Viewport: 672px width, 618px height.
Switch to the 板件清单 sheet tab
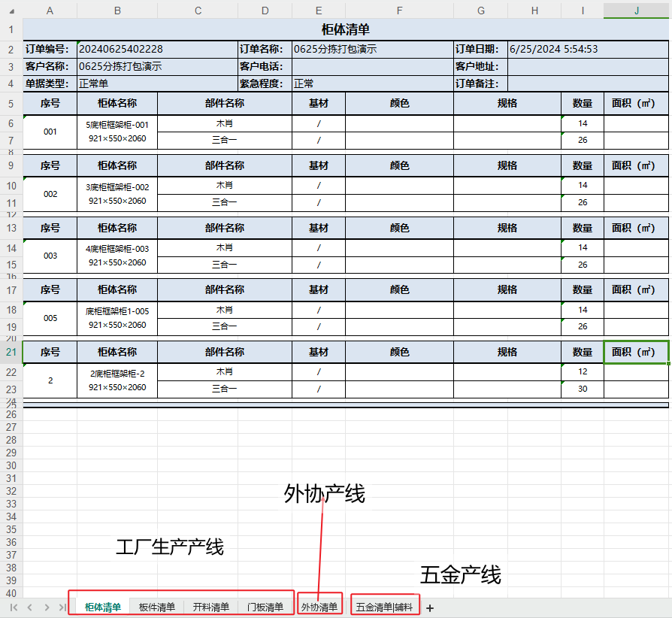coord(157,607)
